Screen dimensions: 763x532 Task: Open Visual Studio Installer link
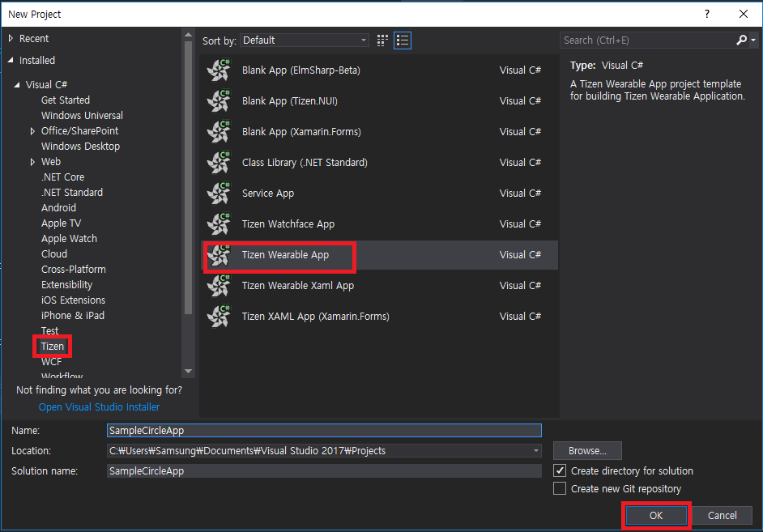[x=98, y=406]
